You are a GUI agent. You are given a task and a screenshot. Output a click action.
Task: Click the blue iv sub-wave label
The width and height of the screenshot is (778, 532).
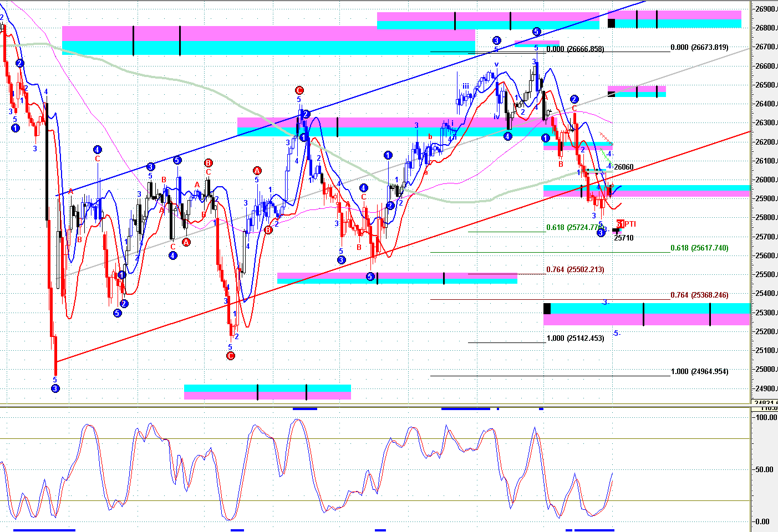(496, 116)
